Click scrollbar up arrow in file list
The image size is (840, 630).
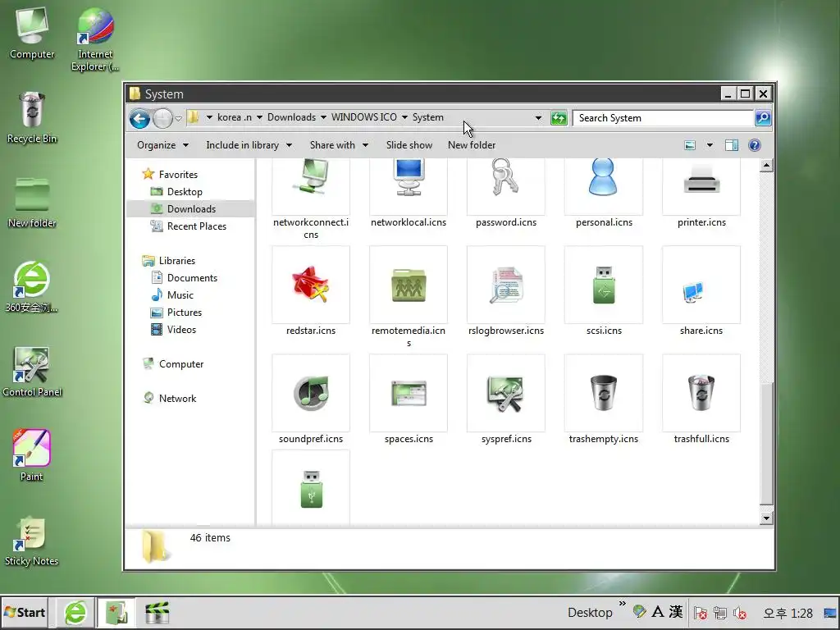[x=766, y=166]
